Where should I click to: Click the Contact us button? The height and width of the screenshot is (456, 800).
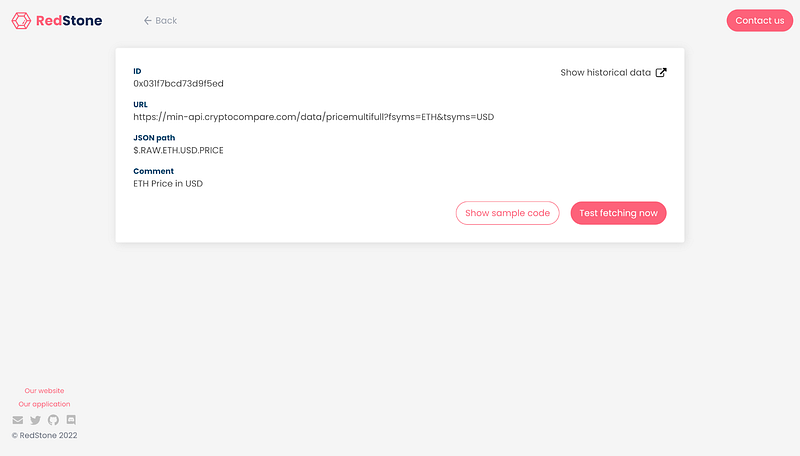coord(760,20)
